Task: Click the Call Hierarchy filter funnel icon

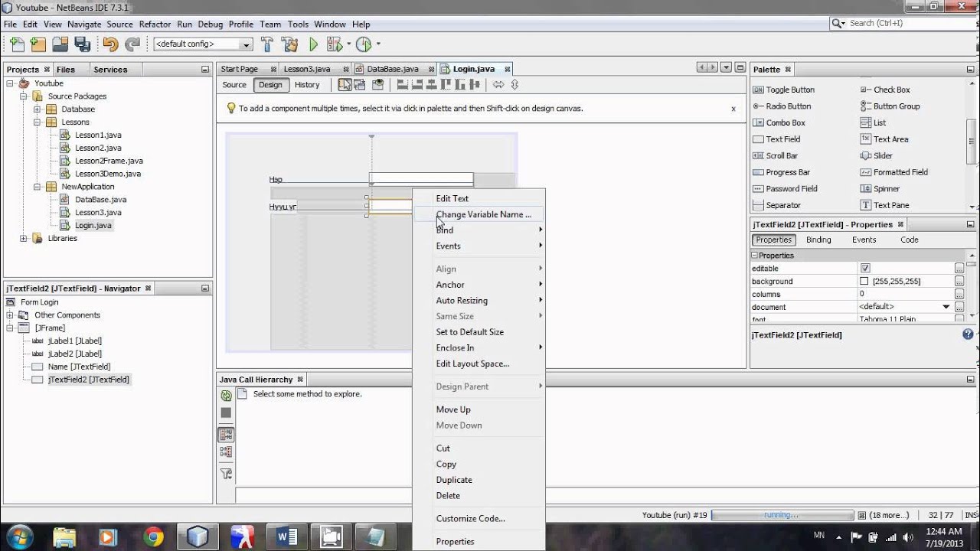Action: (x=226, y=474)
